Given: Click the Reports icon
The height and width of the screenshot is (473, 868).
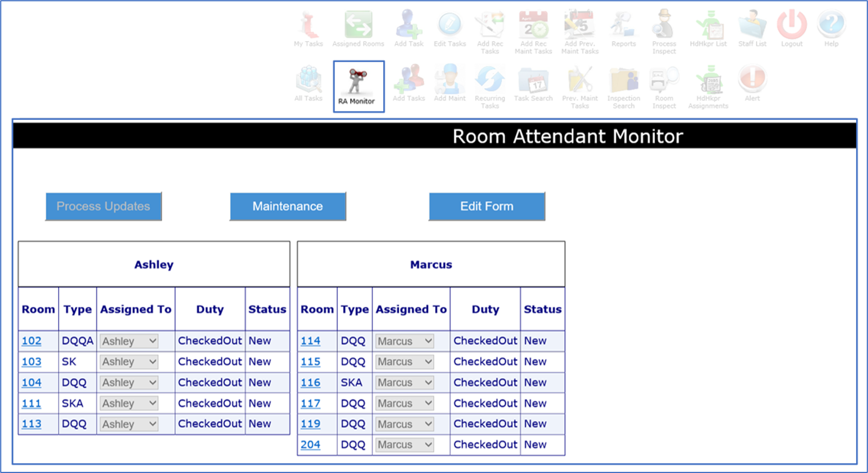Looking at the screenshot, I should 623,29.
